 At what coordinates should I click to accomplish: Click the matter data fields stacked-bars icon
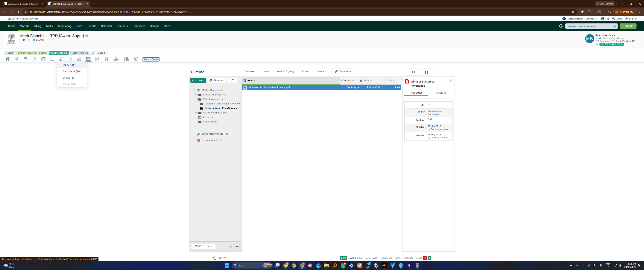(x=25, y=59)
